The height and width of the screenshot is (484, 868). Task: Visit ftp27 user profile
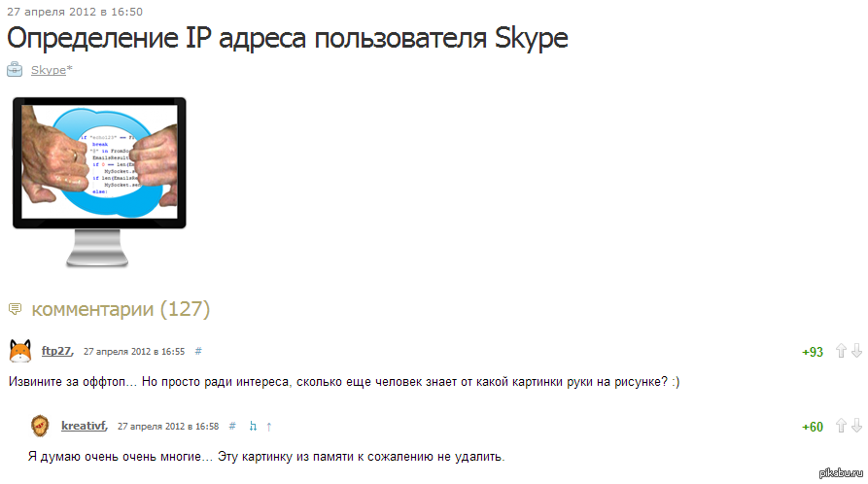(56, 351)
